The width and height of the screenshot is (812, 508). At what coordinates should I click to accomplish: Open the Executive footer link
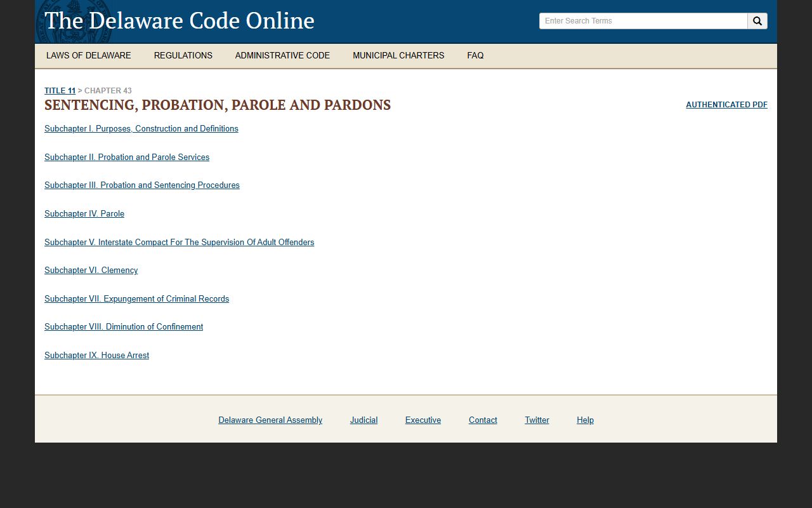click(x=423, y=420)
